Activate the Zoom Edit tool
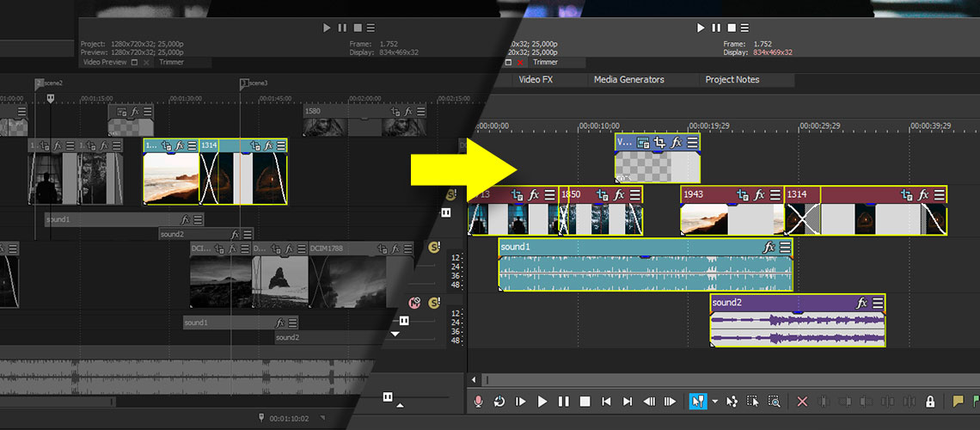 (x=774, y=402)
